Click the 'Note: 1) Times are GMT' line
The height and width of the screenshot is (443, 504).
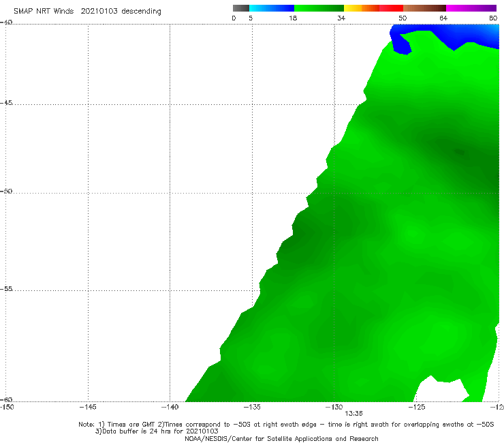(286, 425)
